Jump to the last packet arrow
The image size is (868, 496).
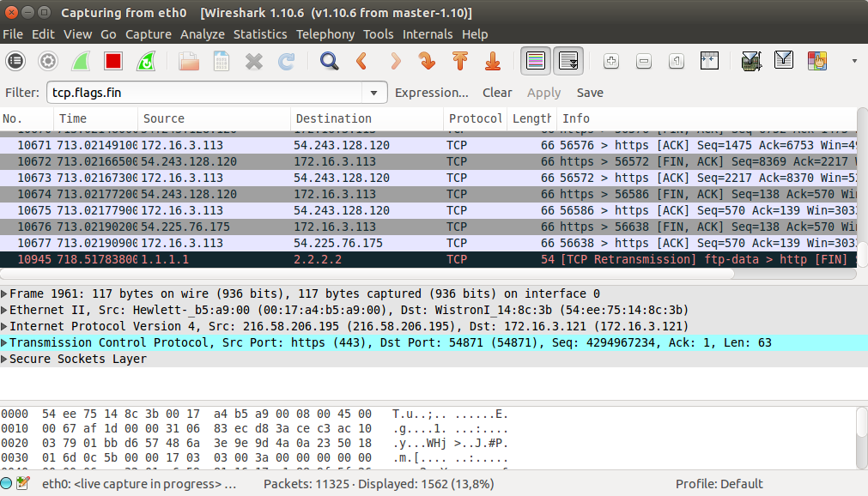493,61
